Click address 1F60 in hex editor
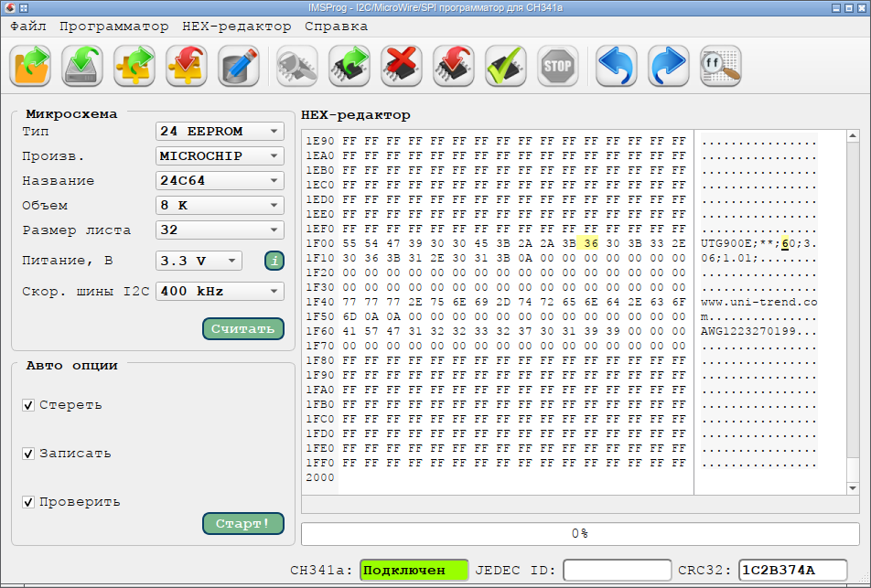871x588 pixels. [320, 331]
